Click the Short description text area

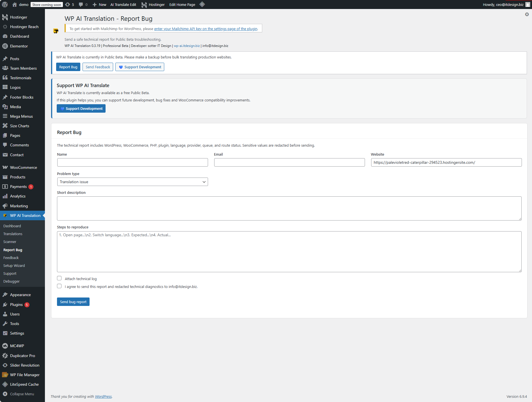(x=289, y=208)
